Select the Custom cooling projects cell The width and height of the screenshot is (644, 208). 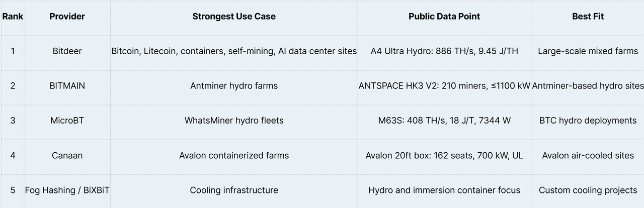tap(588, 190)
